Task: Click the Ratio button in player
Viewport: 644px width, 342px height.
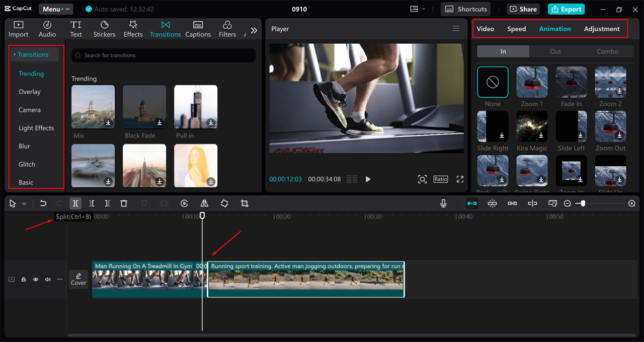Action: [x=441, y=179]
